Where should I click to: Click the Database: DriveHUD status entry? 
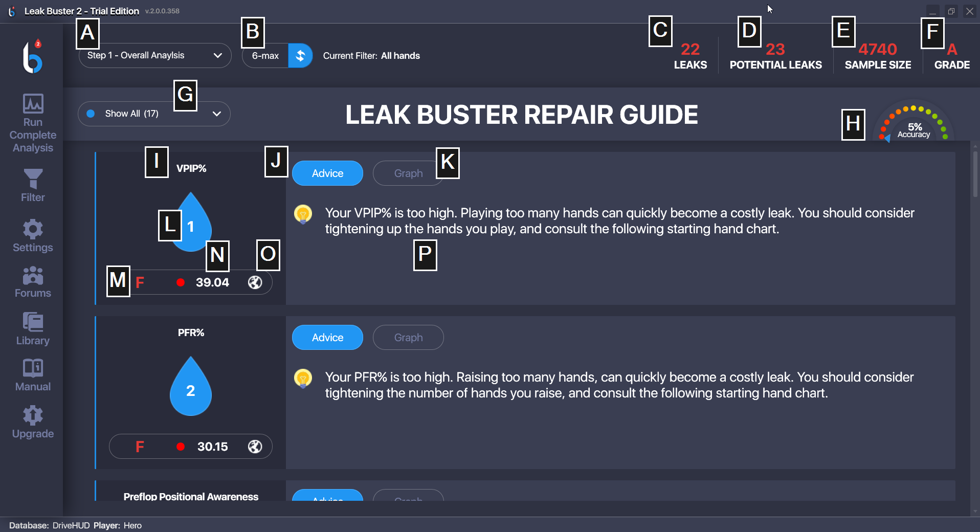49,525
